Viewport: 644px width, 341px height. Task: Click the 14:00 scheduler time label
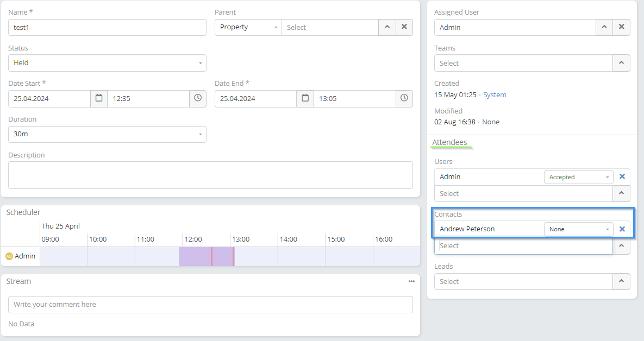[x=289, y=239]
